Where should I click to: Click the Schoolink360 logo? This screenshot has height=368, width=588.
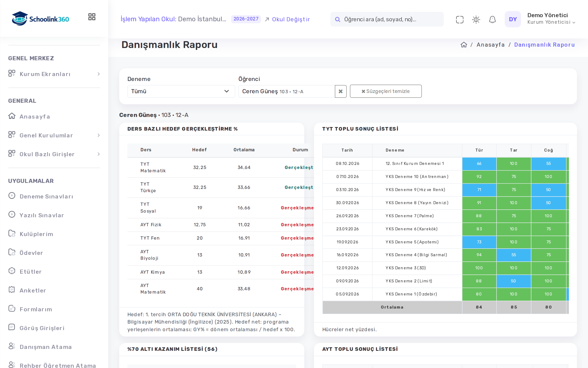click(40, 19)
